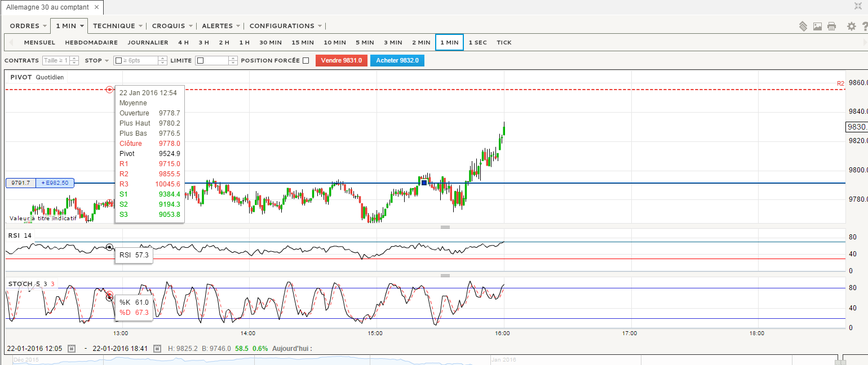Viewport: 868px width, 365px height.
Task: Open the templates layers icon
Action: (x=803, y=26)
